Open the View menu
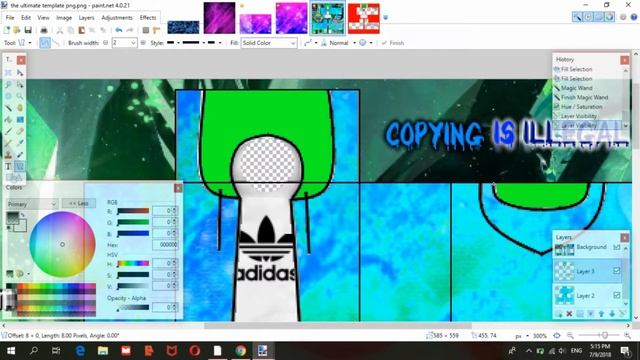 pos(43,18)
